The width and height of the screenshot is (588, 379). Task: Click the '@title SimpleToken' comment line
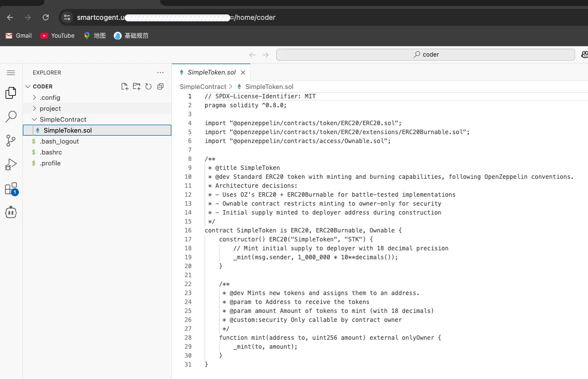[244, 168]
